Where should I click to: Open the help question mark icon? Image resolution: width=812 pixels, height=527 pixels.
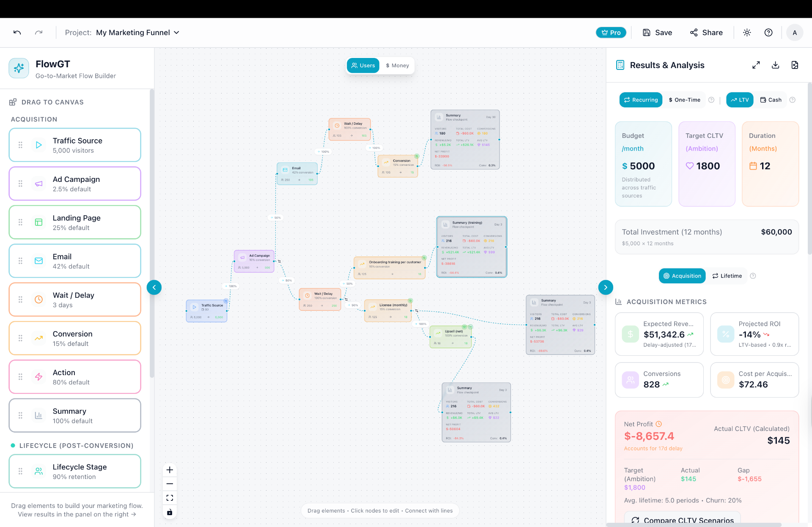[x=768, y=33]
